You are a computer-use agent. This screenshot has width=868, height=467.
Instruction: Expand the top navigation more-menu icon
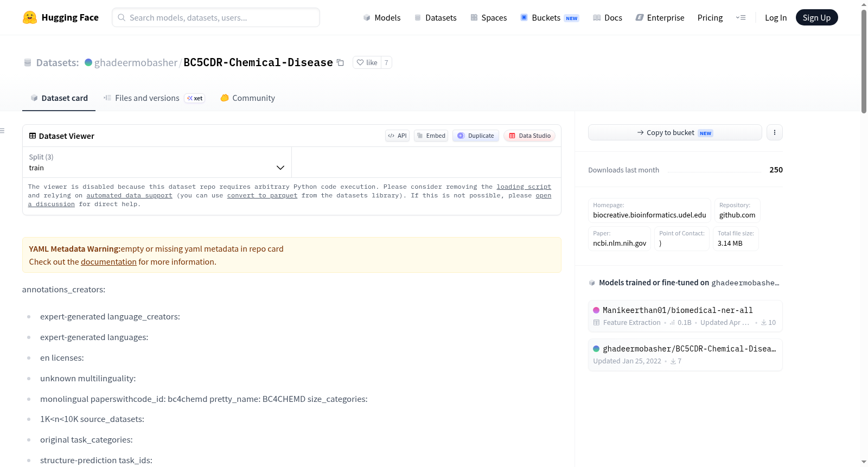pyautogui.click(x=741, y=17)
